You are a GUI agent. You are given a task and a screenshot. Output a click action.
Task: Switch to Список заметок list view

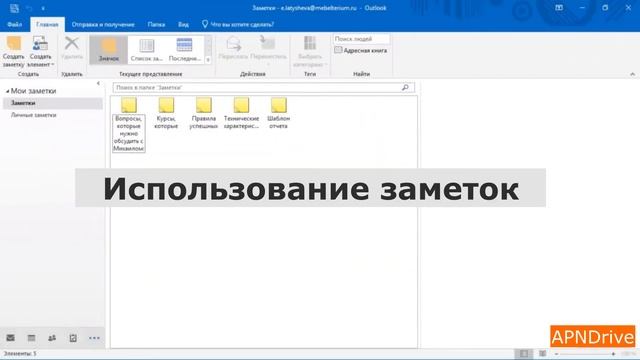coord(147,49)
